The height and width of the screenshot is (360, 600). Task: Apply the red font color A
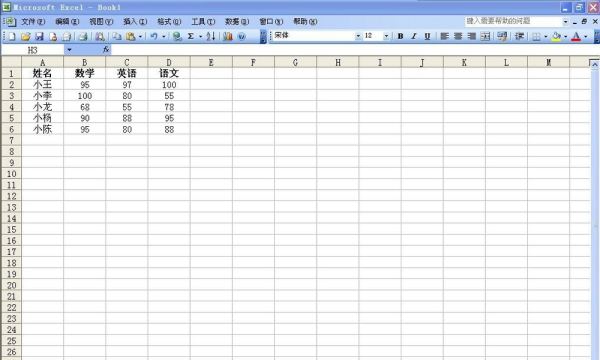[576, 36]
